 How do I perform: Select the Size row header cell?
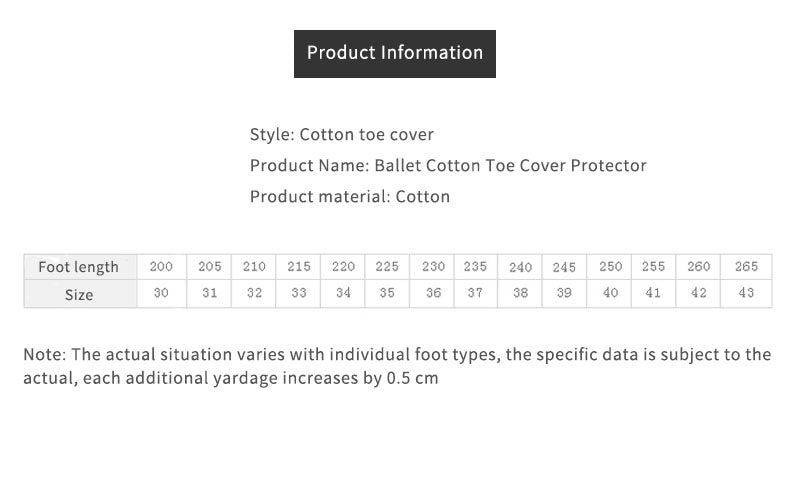[x=81, y=294]
